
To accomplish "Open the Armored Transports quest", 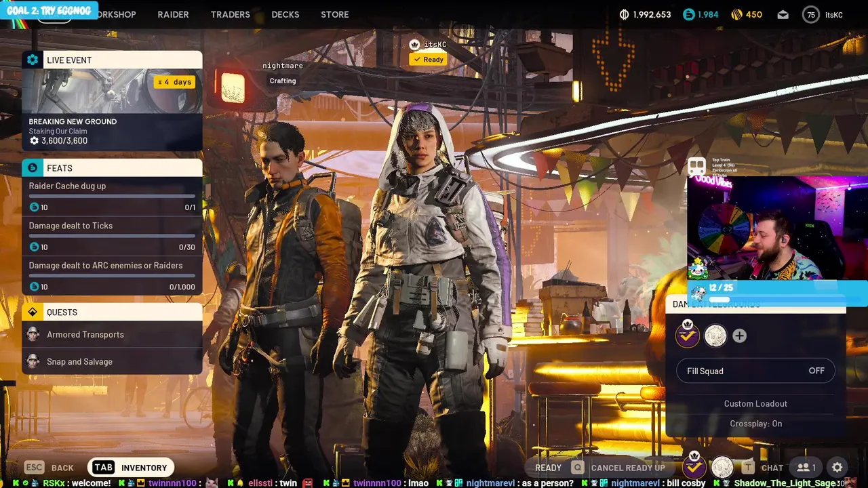I will pyautogui.click(x=112, y=334).
